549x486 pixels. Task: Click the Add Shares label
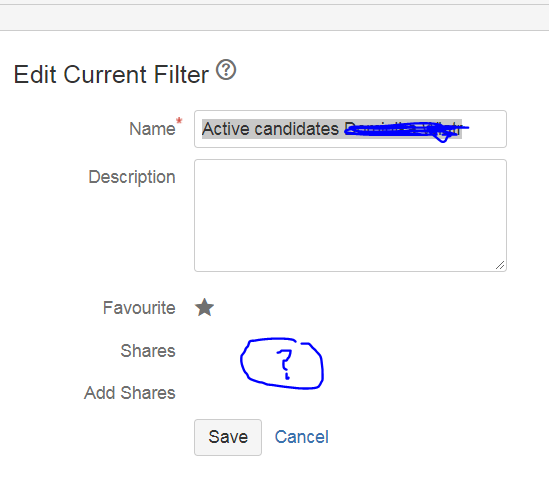pyautogui.click(x=130, y=393)
